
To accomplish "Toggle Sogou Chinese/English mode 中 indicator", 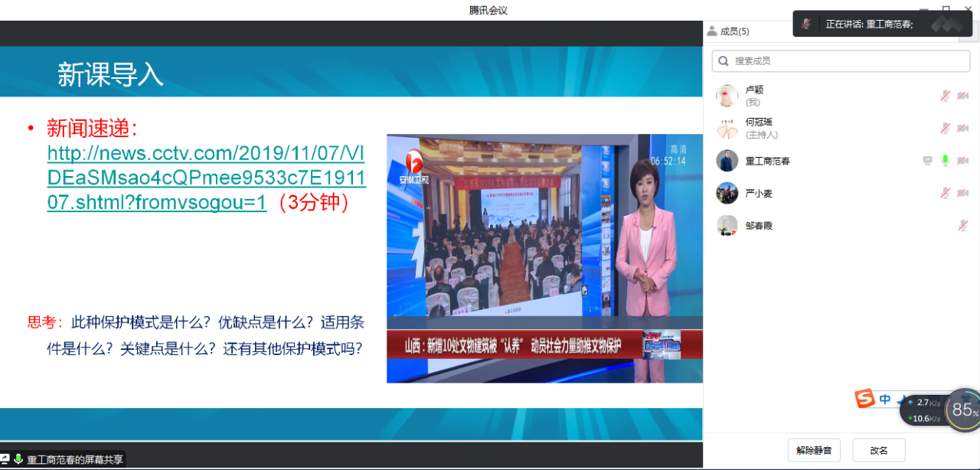I will pos(885,400).
